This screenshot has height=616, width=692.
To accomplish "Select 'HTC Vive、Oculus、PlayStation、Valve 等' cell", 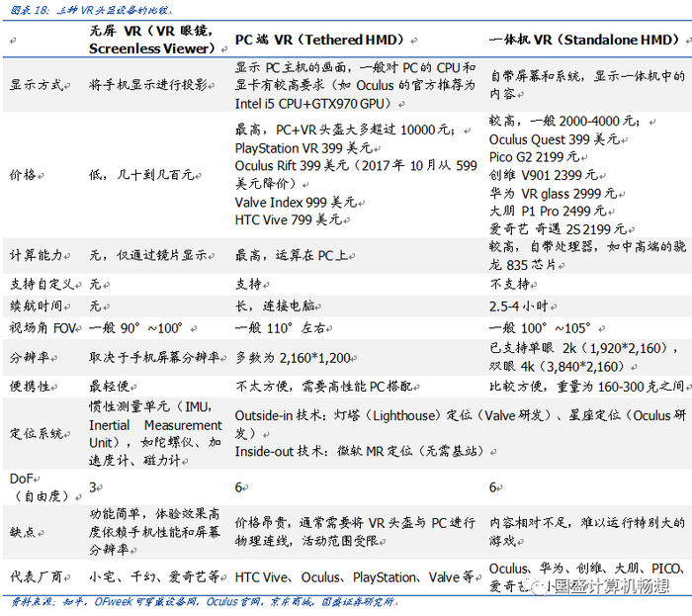I will (x=355, y=576).
